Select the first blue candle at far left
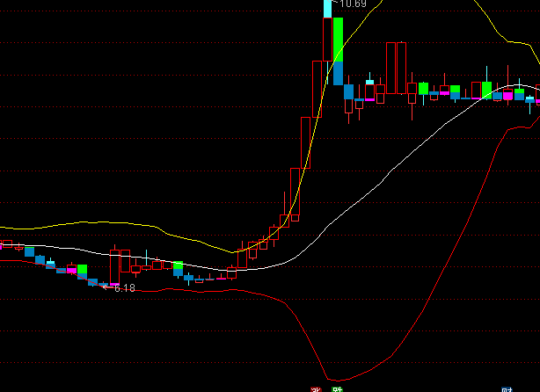 pos(29,252)
